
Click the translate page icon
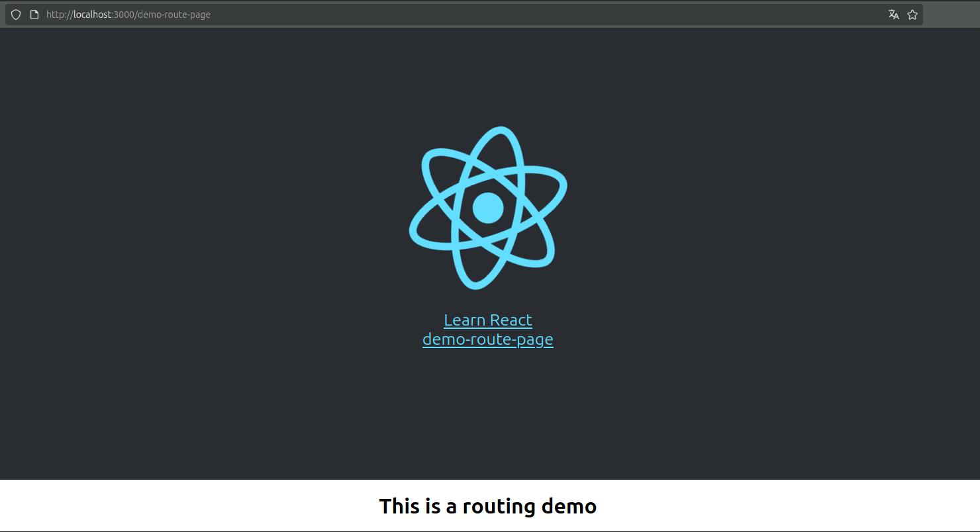tap(893, 15)
